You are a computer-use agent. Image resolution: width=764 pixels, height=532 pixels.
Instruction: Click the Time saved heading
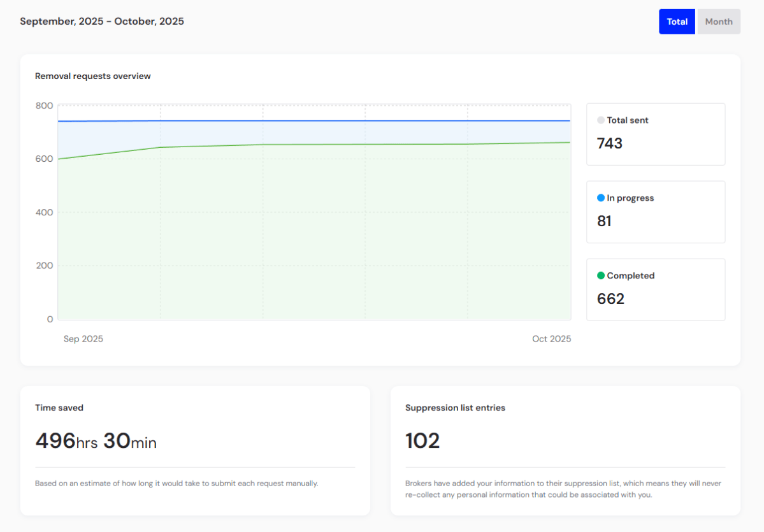click(x=59, y=408)
